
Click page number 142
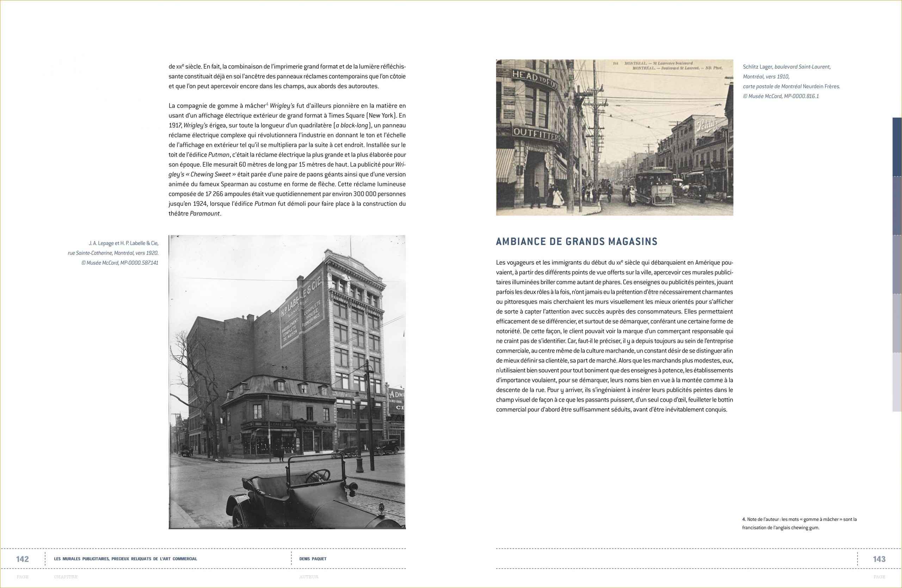click(x=22, y=559)
